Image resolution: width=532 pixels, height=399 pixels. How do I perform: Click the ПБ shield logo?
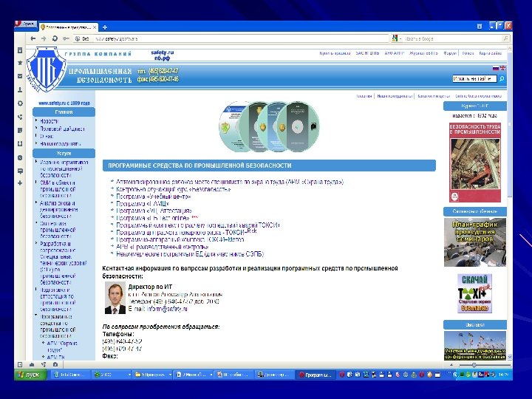pyautogui.click(x=47, y=69)
